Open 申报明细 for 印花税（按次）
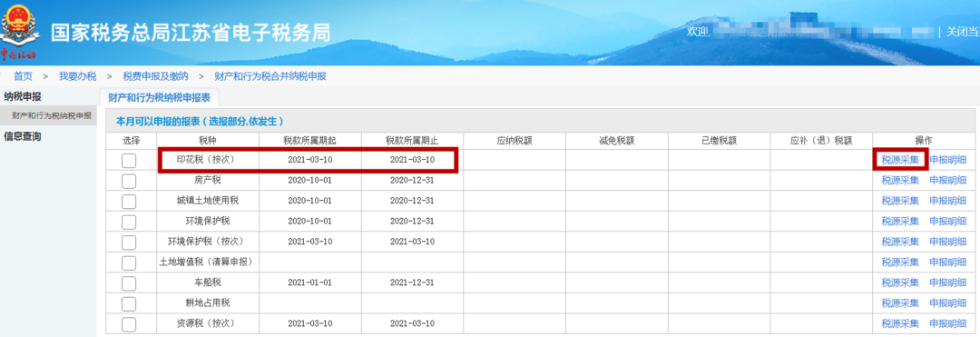 click(x=947, y=160)
